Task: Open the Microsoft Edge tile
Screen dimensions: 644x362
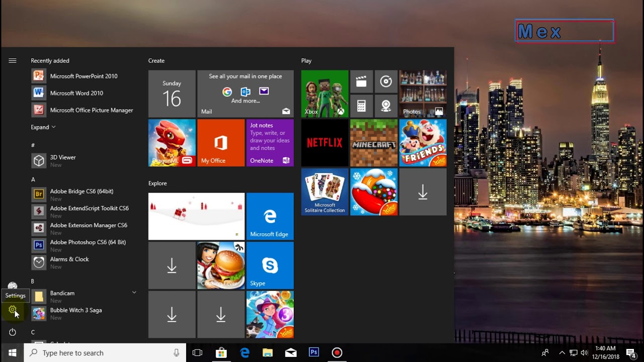Action: (270, 216)
